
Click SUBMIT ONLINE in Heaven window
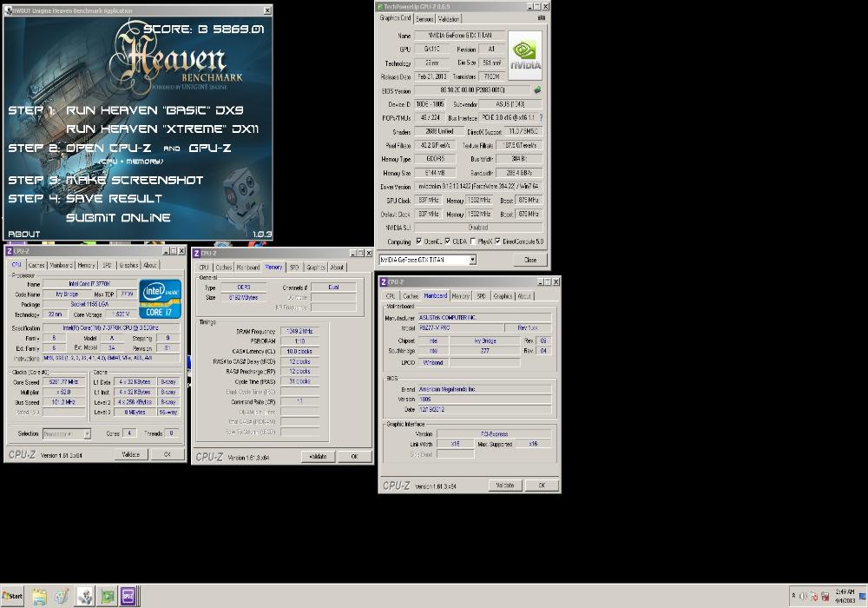coord(118,218)
